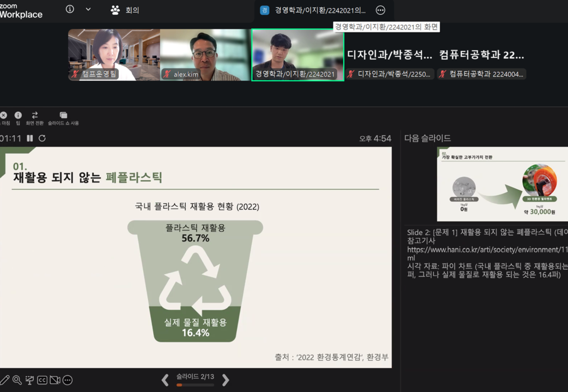Toggle CC subtitles
This screenshot has height=392, width=568.
(x=42, y=380)
